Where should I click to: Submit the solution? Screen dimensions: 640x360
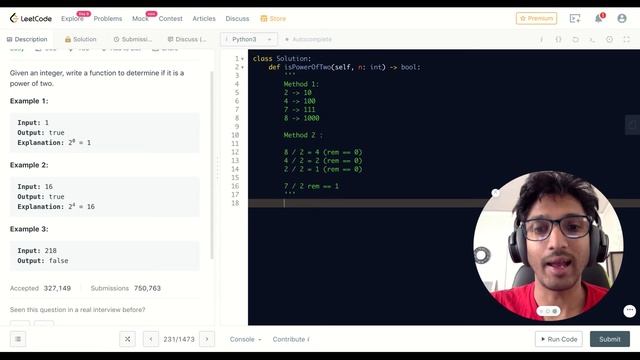coord(610,339)
